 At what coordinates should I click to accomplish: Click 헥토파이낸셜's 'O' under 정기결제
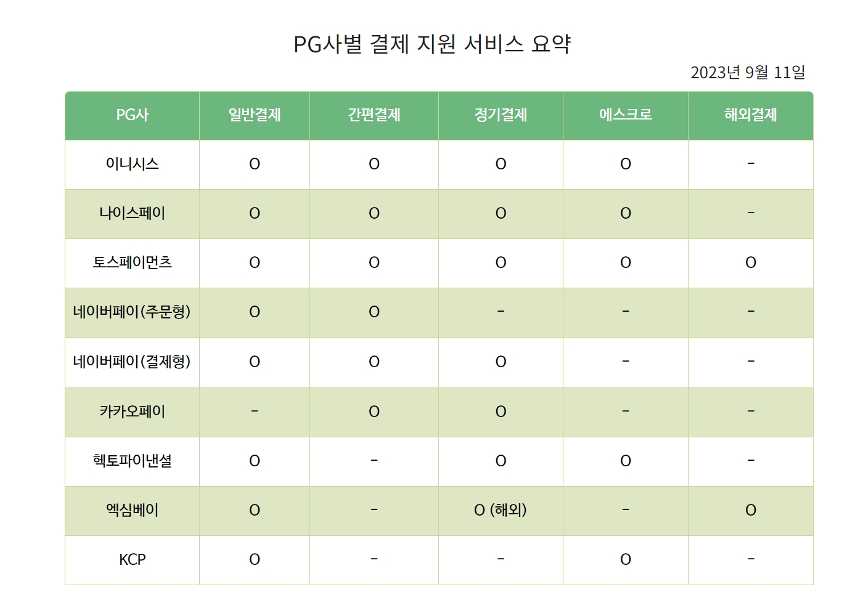point(501,461)
